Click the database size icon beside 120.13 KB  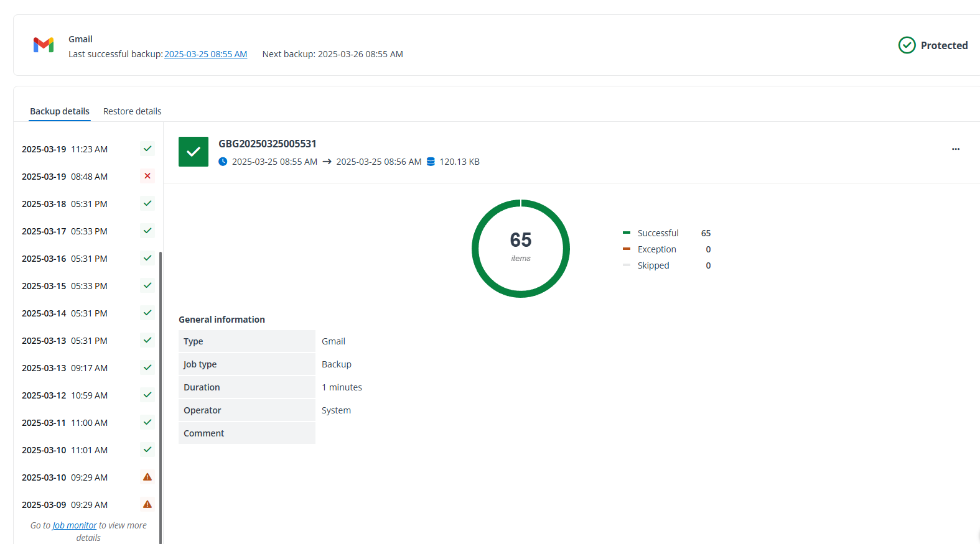coord(431,162)
